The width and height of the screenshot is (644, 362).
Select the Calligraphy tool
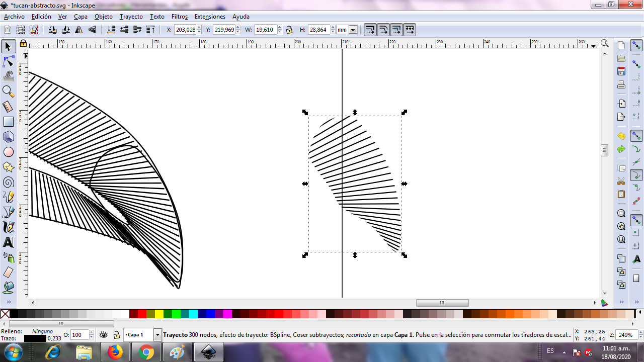[8, 227]
